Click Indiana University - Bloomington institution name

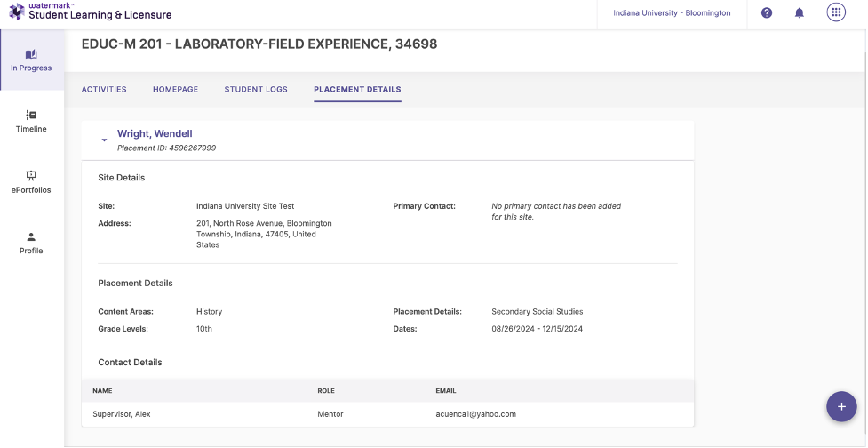point(672,13)
